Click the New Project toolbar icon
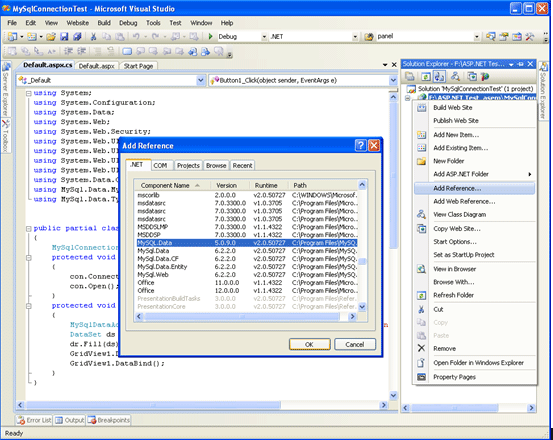The height and width of the screenshot is (440, 553). coord(12,36)
